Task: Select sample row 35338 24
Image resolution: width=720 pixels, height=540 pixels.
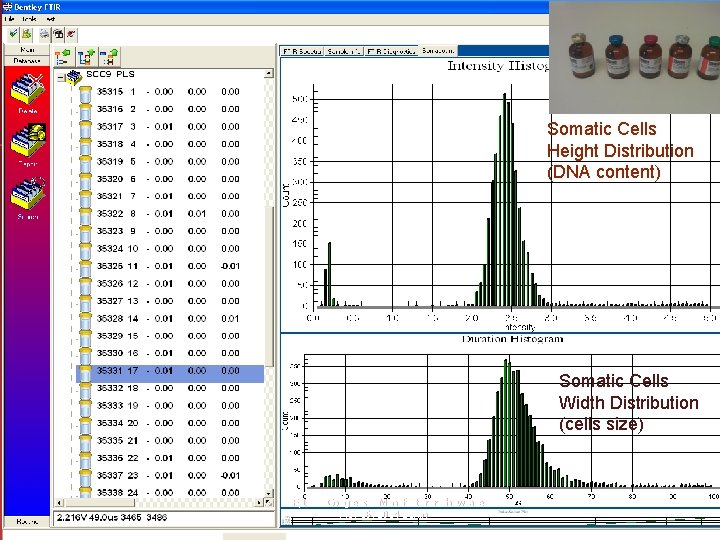Action: point(168,493)
